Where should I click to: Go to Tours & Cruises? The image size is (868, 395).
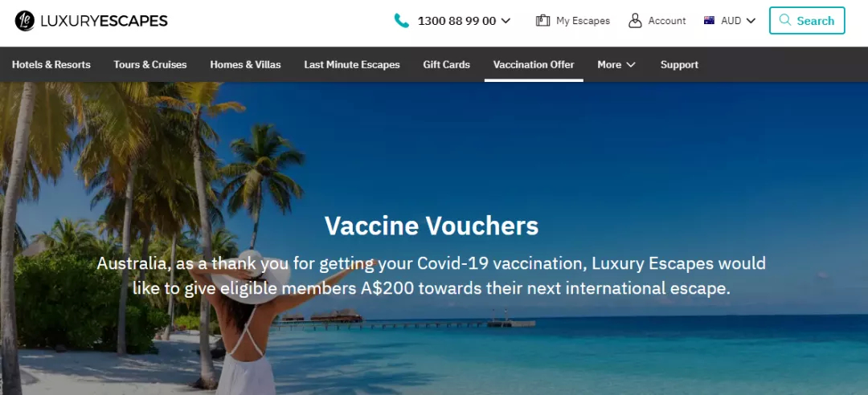click(150, 65)
